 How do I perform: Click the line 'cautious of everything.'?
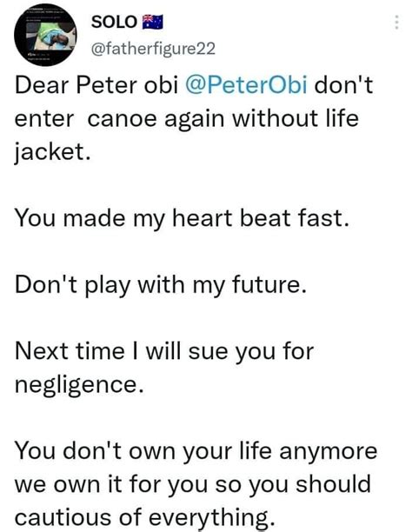coord(144,517)
